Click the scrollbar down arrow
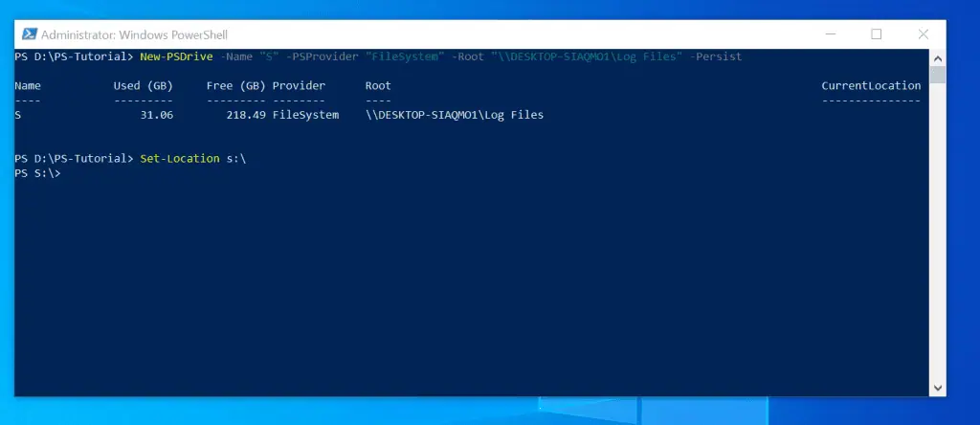The width and height of the screenshot is (980, 425). pos(938,388)
